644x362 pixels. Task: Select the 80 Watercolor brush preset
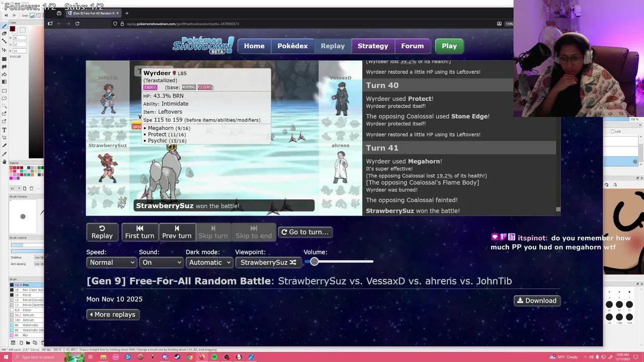click(x=27, y=325)
